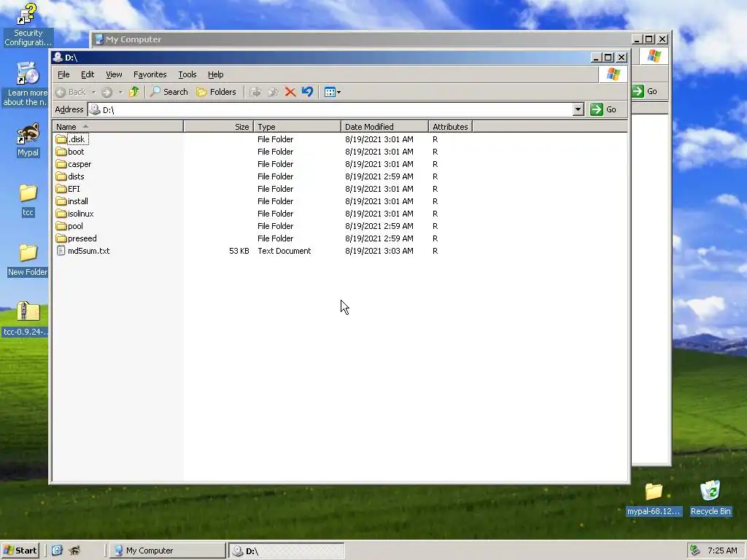Screen dimensions: 747x560
Task: Open the Views dropdown toolbar button
Action: coord(332,92)
